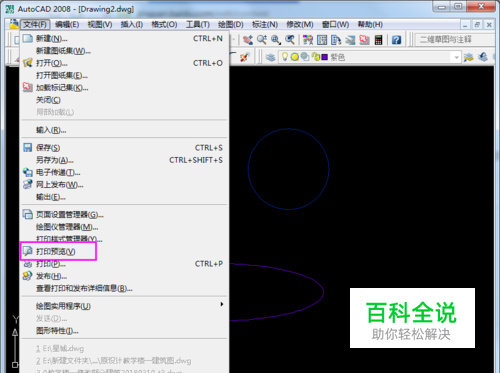This screenshot has height=373, width=500.
Task: Select 输出(E)... in the File menu
Action: click(124, 197)
